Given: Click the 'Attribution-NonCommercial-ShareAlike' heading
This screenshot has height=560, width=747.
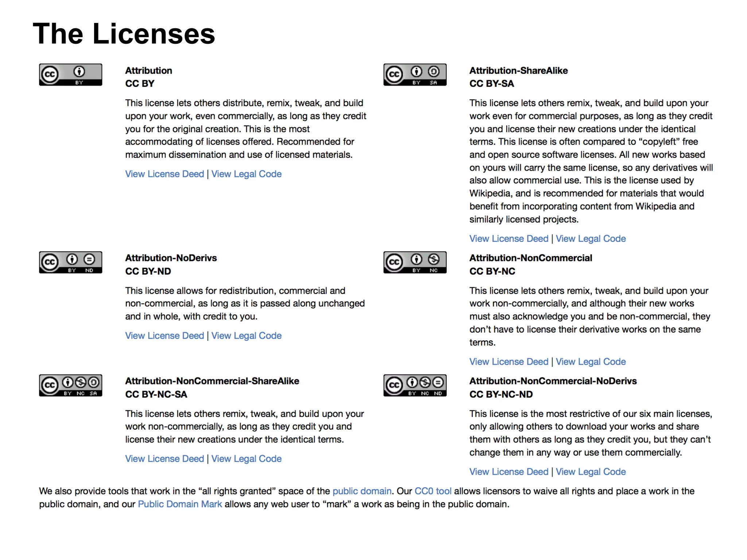Looking at the screenshot, I should tap(212, 381).
